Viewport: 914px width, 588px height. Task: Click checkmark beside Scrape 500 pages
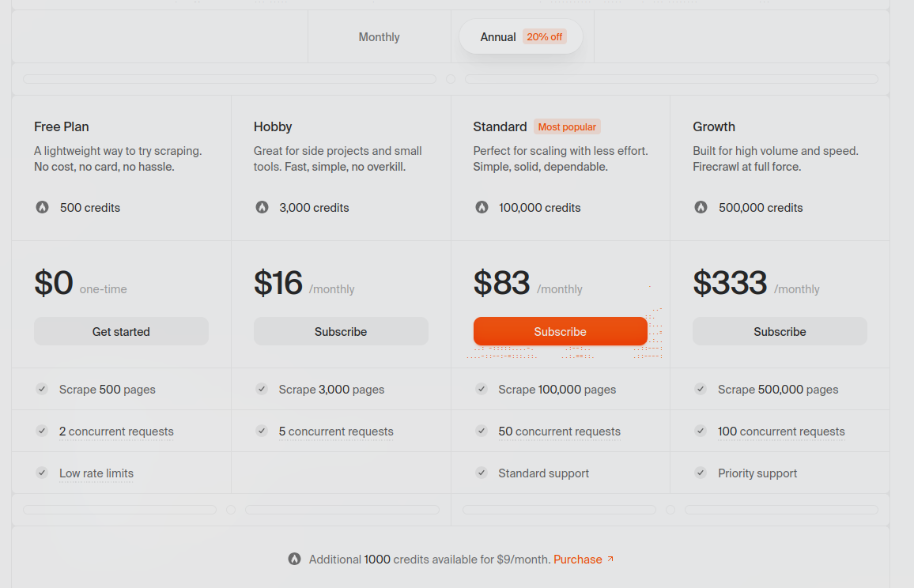(42, 389)
